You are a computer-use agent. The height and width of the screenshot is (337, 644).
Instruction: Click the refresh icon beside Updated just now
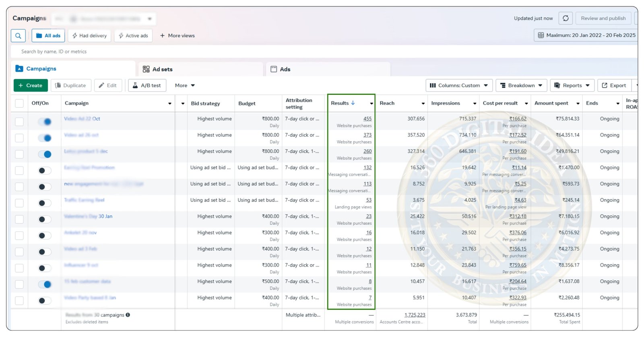pos(566,18)
